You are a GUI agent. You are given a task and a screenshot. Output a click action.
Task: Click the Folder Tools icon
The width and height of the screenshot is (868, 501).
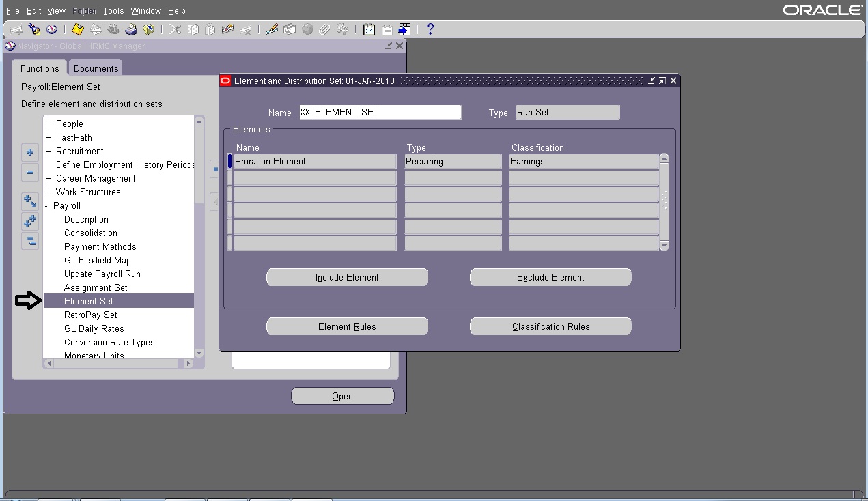(x=342, y=30)
